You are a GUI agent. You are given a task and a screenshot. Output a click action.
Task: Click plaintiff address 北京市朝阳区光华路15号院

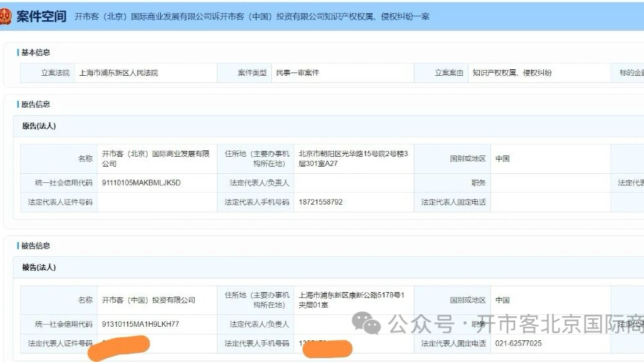pos(353,159)
